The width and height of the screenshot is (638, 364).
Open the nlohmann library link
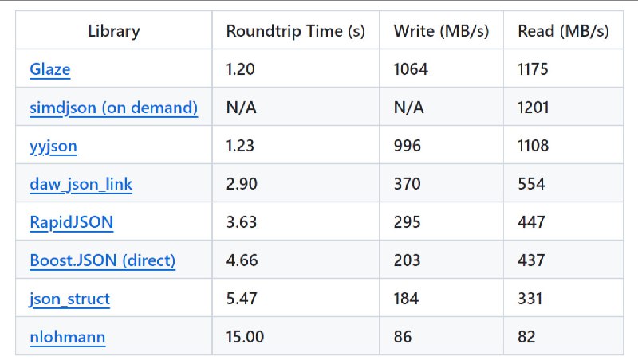point(68,337)
